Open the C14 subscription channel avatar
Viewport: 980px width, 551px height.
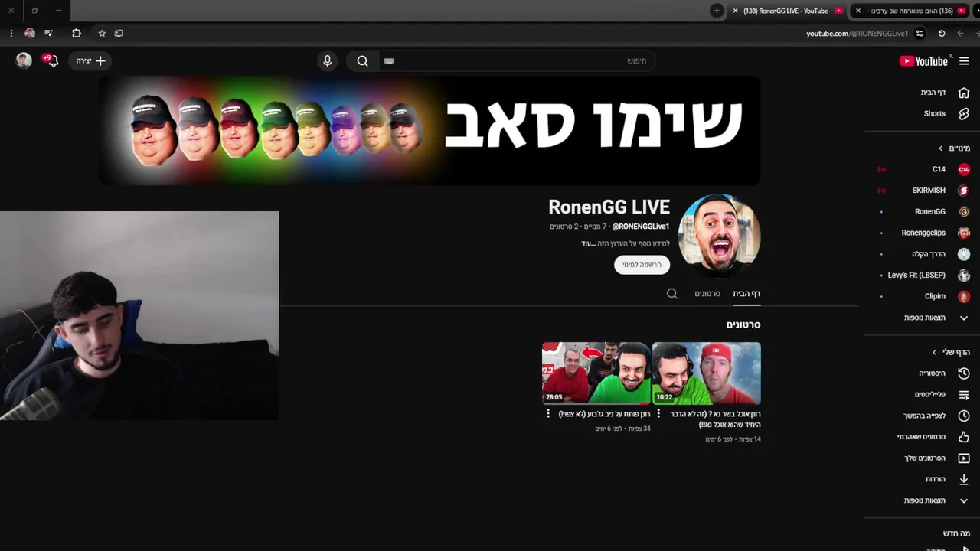pos(964,169)
